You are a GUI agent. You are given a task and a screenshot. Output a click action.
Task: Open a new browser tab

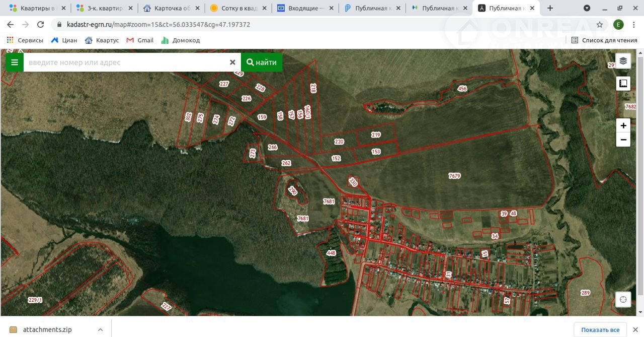coord(550,8)
